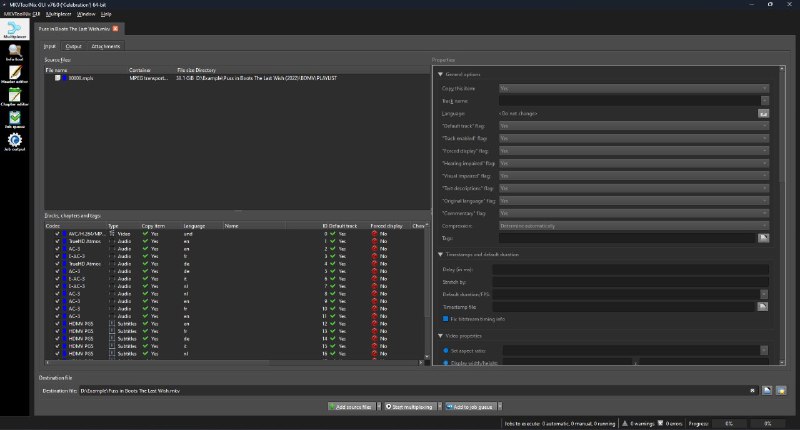This screenshot has height=430, width=800.
Task: Open the Multiplexer tool in sidebar
Action: point(15,31)
